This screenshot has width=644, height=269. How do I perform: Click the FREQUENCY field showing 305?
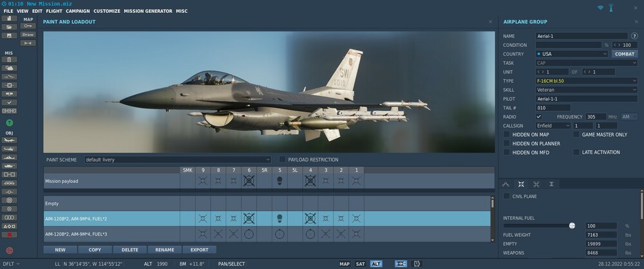coord(596,116)
